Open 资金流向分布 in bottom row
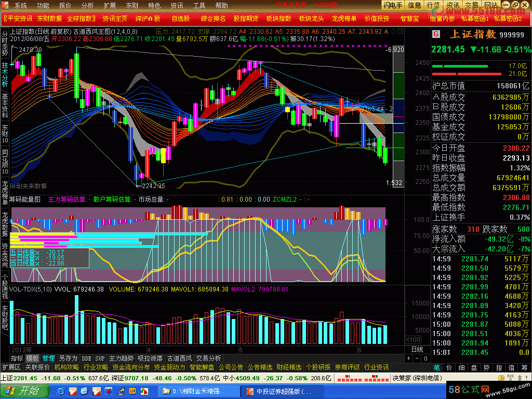The width and height of the screenshot is (532, 399). (x=130, y=367)
